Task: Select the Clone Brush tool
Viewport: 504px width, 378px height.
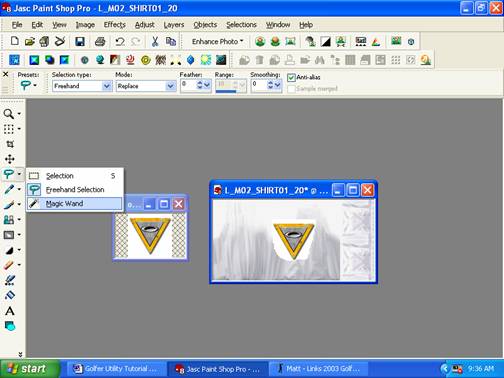Action: [8, 219]
